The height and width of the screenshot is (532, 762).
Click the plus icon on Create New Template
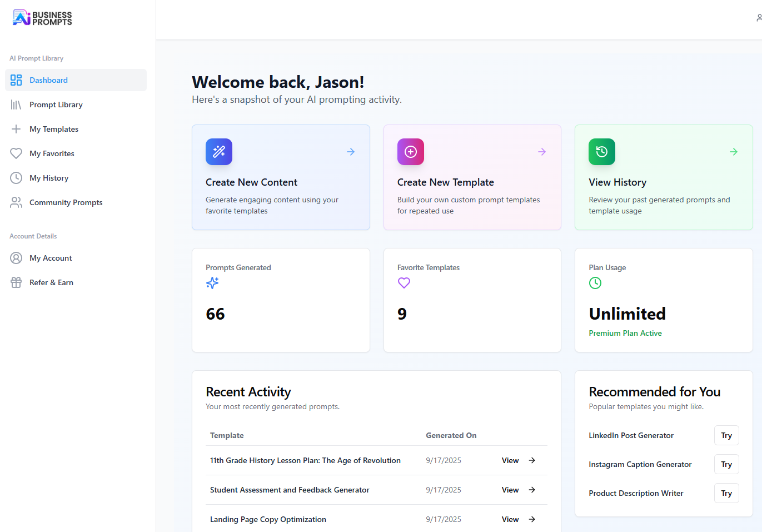[x=410, y=151]
